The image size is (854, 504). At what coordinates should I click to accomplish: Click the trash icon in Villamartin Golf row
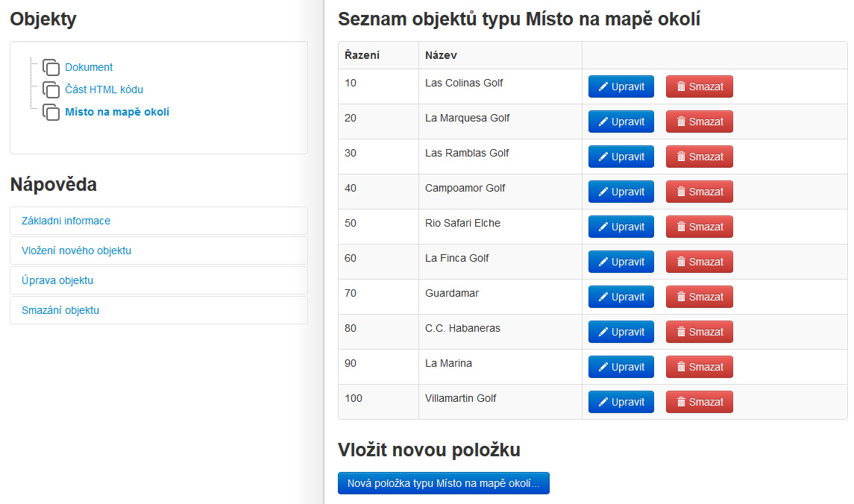pos(681,402)
